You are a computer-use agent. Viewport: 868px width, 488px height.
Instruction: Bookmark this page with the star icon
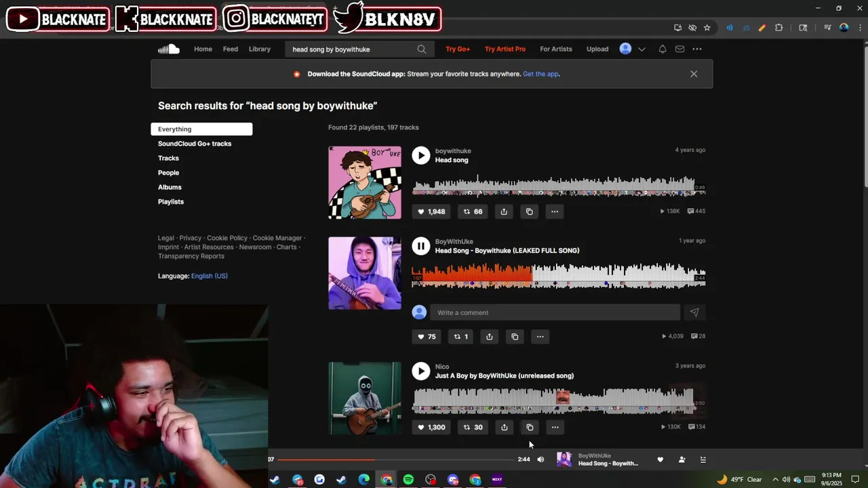707,28
